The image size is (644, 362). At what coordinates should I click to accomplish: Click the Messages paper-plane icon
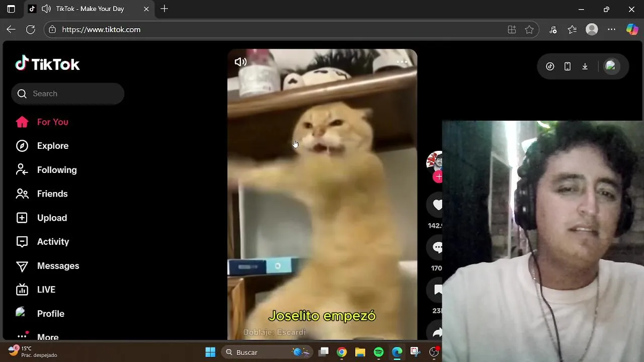(22, 265)
